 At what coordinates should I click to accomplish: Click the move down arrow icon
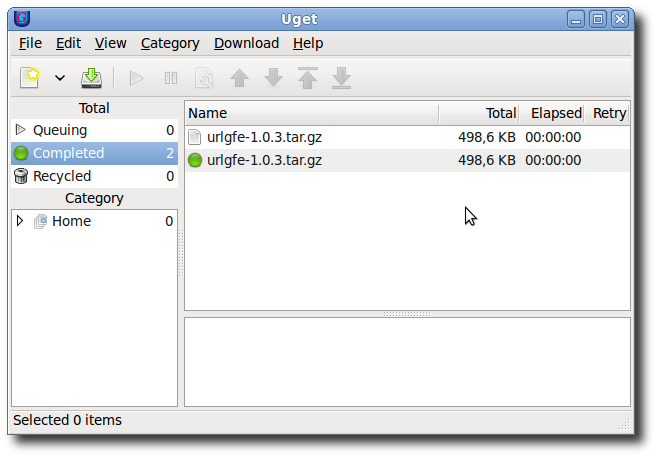click(x=274, y=78)
